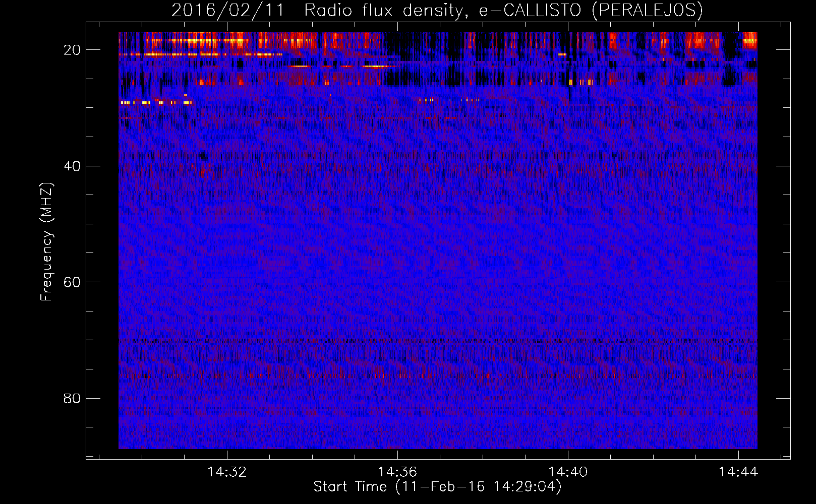Click the 80 MHz frequency tick label
Screen dimensions: 816x504
[x=72, y=399]
